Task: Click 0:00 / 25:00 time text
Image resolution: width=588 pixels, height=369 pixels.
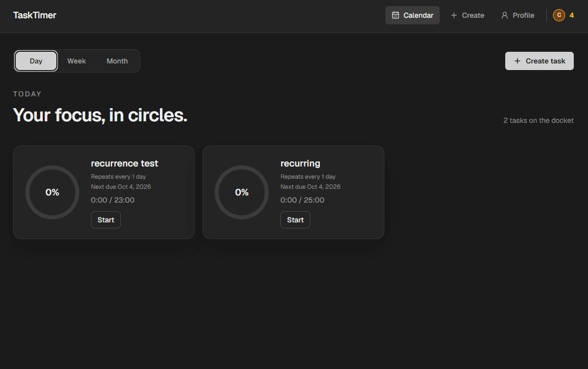Action: tap(302, 200)
